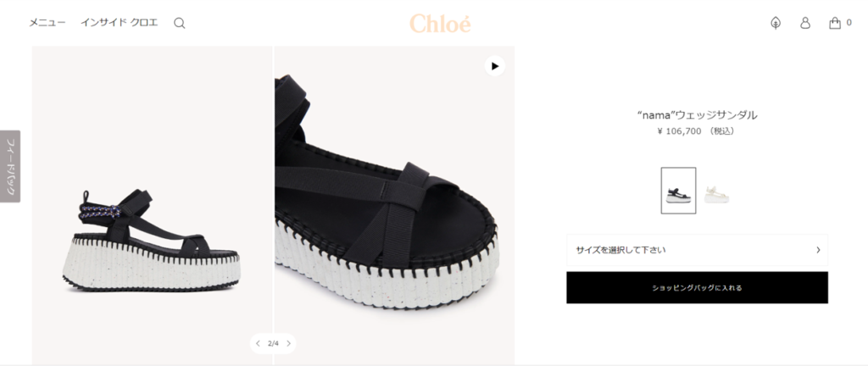Open the shopping bag icon
Viewport: 868px width, 366px height.
pos(835,23)
